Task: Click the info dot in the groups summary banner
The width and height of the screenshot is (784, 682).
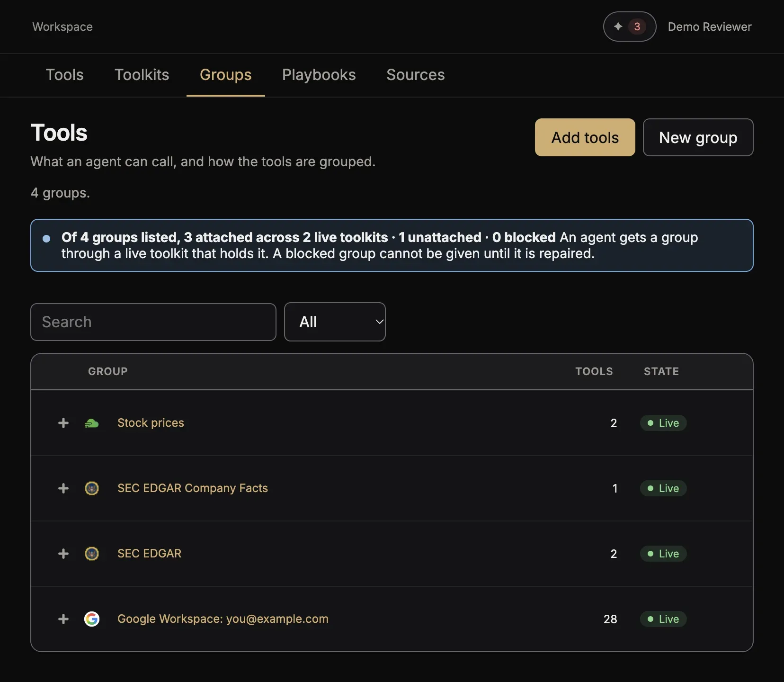Action: (x=46, y=238)
